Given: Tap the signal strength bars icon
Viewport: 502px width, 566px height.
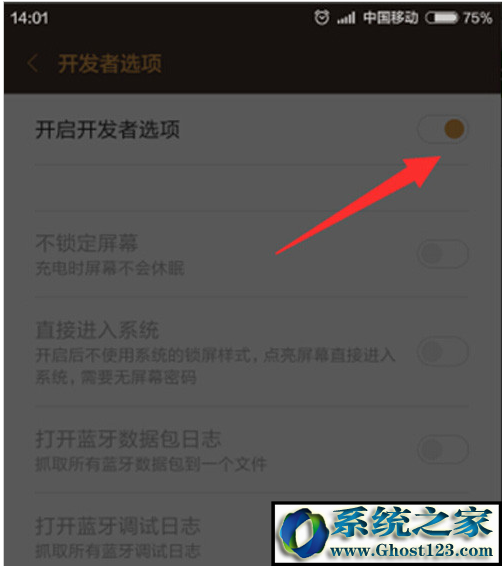Looking at the screenshot, I should tap(346, 18).
